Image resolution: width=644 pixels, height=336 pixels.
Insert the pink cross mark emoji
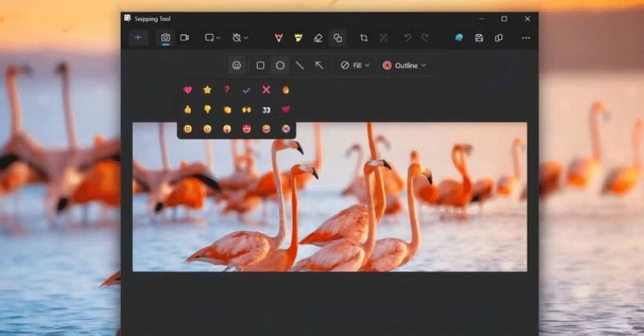coord(266,89)
